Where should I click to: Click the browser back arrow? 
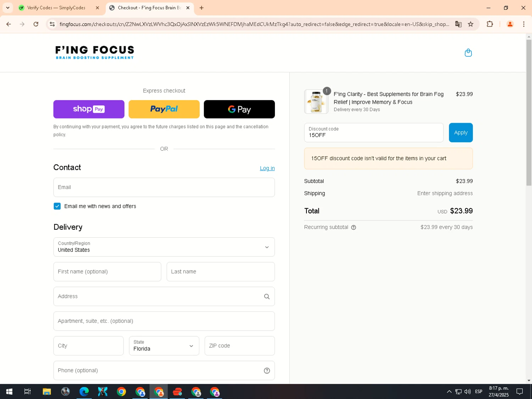9,24
